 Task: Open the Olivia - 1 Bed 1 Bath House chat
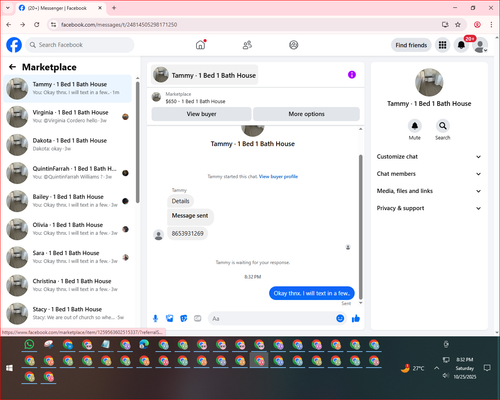click(68, 229)
